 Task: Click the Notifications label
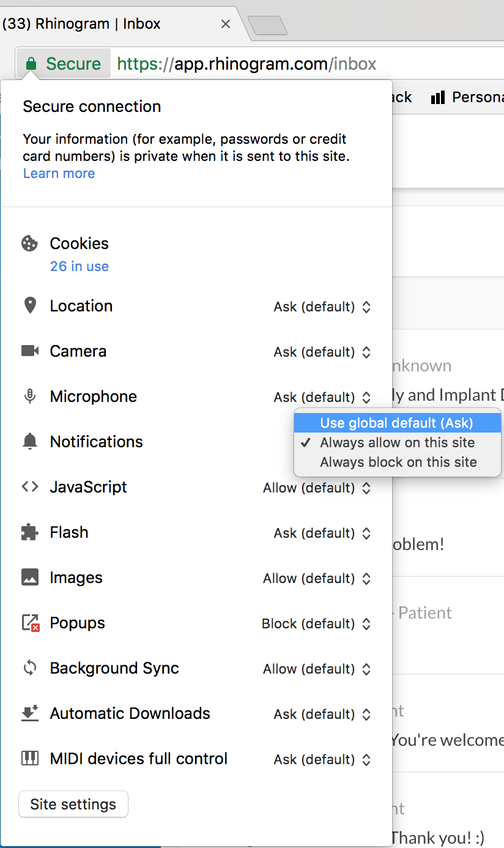tap(97, 442)
